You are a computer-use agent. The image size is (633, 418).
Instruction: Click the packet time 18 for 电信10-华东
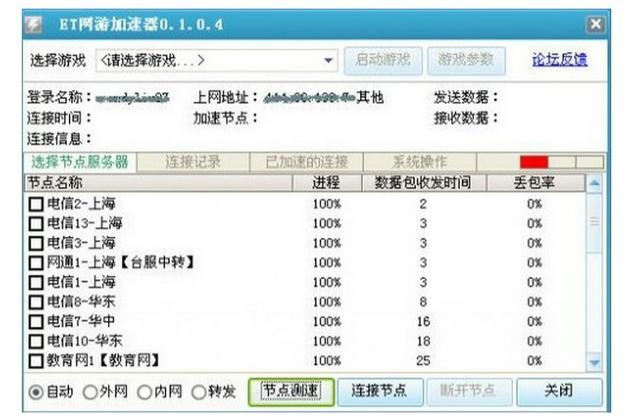coord(423,341)
